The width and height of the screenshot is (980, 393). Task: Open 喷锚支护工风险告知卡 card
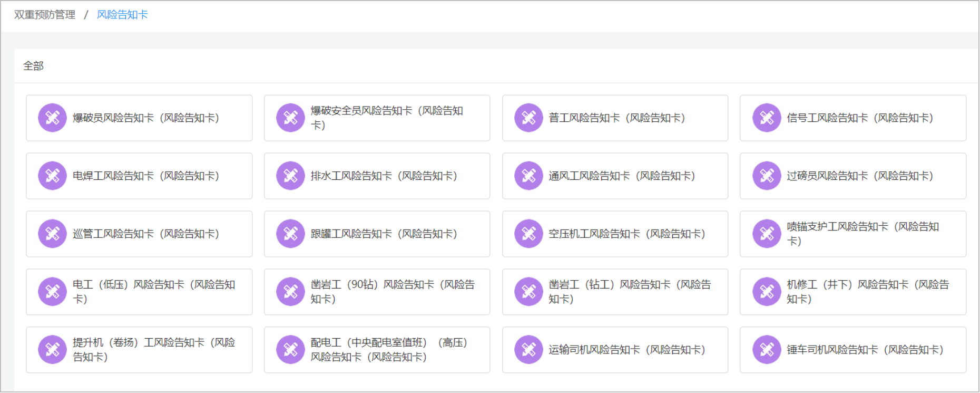(863, 234)
